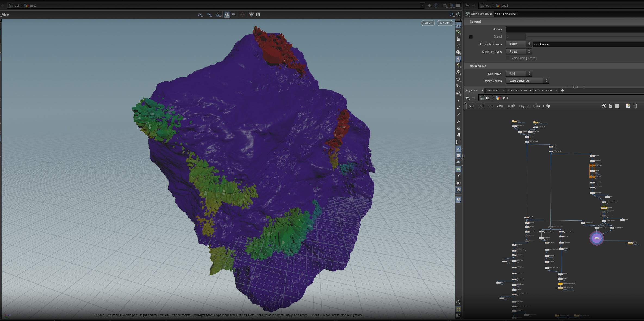Click the zoom region magnifier icon
This screenshot has width=644, height=321.
(x=234, y=14)
